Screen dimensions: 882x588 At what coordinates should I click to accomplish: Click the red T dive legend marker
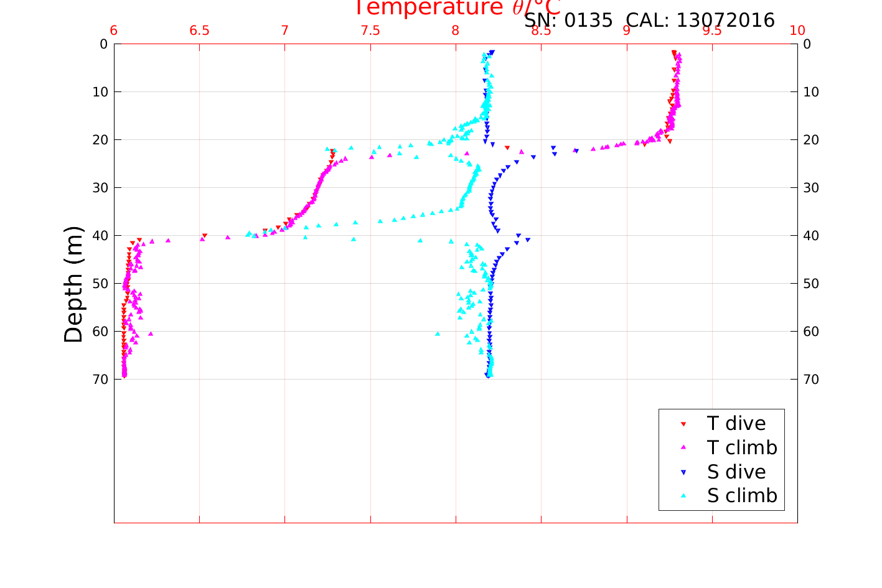683,424
